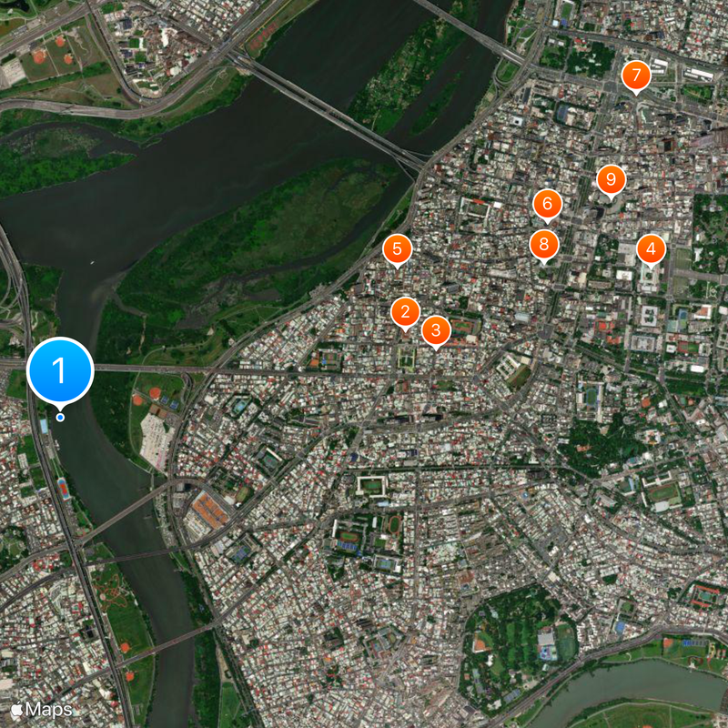This screenshot has width=728, height=728.
Task: Click the large orange-roofed market building near the river
Action: tap(210, 510)
